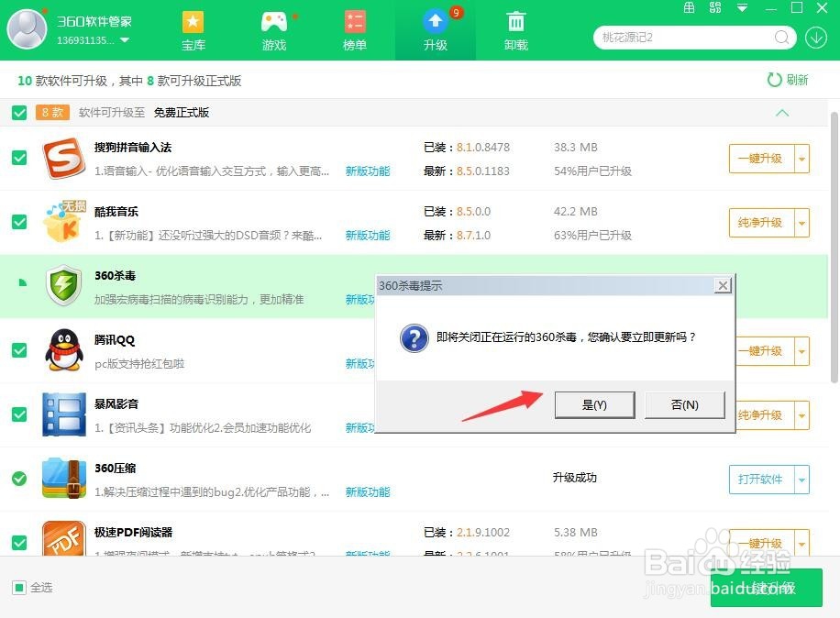The height and width of the screenshot is (618, 840).
Task: Close the 360杀毒提示 dialog
Action: pyautogui.click(x=723, y=285)
